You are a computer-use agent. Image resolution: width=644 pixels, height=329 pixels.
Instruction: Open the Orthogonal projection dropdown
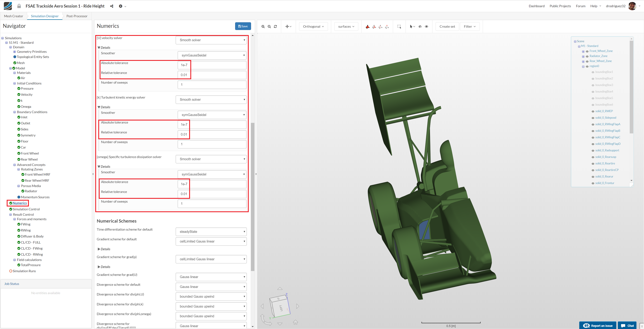point(313,26)
